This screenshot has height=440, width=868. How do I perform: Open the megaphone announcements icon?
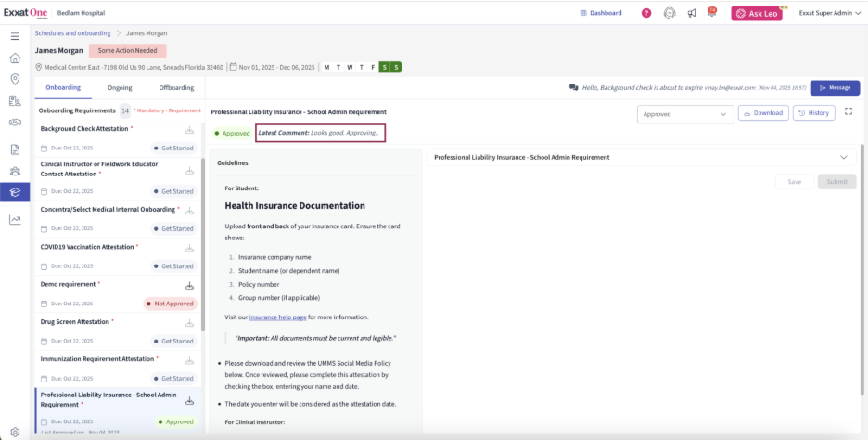point(692,13)
